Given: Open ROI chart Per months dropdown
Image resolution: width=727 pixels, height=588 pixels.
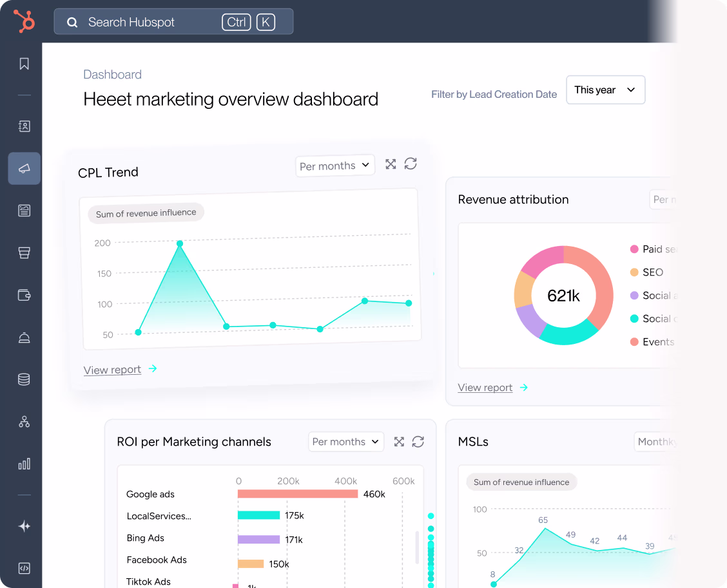Looking at the screenshot, I should [346, 442].
